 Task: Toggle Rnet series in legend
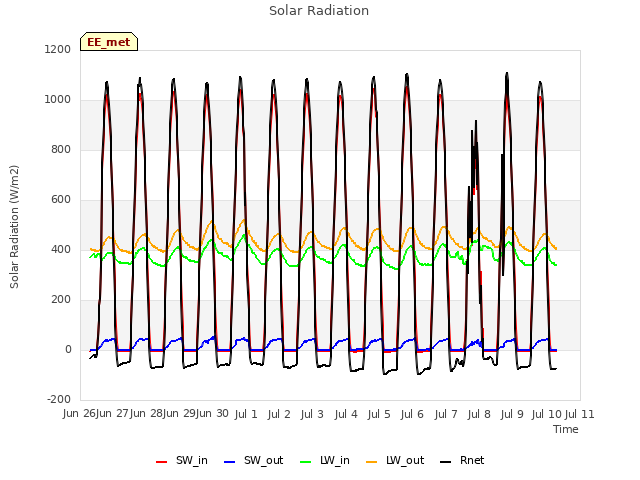tap(462, 460)
